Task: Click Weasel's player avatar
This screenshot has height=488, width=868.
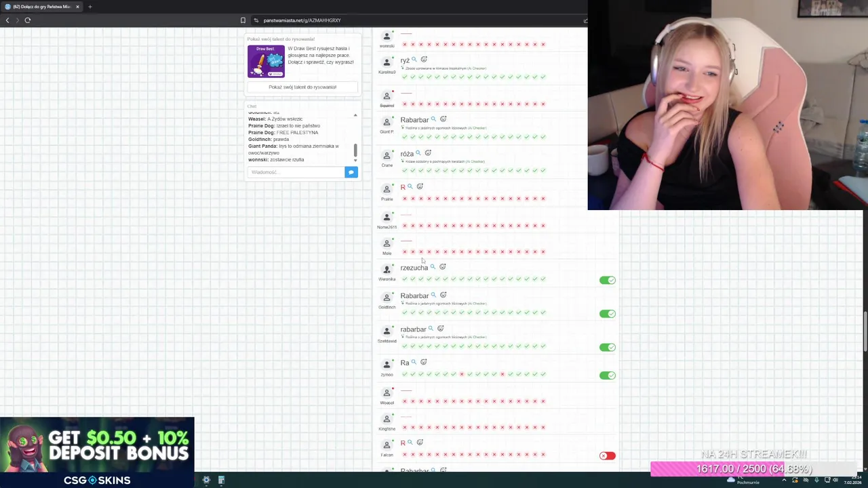Action: coord(387,393)
